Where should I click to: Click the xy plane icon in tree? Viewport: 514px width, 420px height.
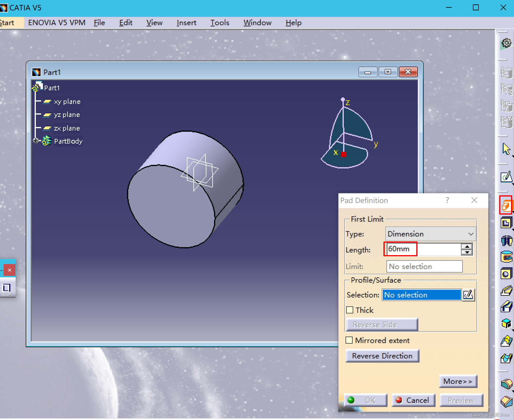(x=47, y=102)
